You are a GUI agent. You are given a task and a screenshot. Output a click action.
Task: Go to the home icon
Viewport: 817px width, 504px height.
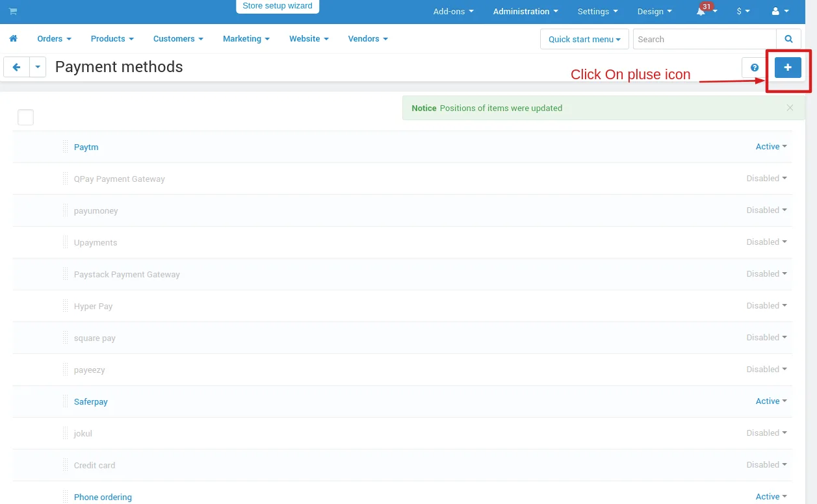[13, 39]
